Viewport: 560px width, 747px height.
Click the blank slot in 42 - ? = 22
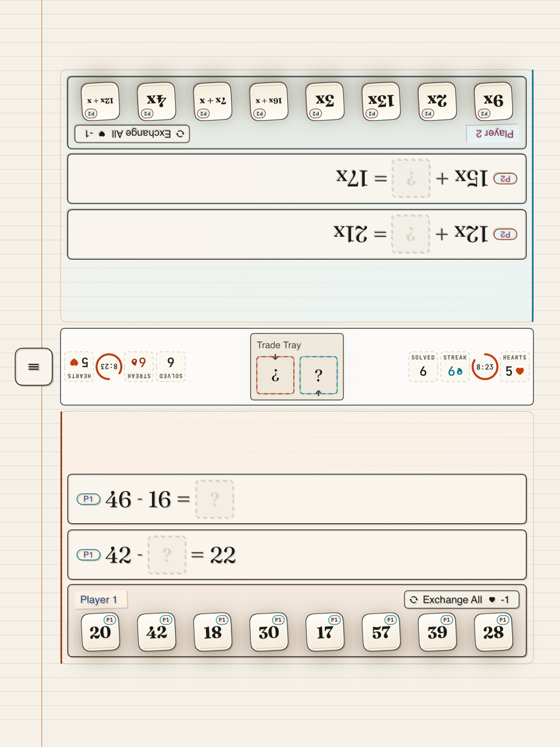[167, 555]
